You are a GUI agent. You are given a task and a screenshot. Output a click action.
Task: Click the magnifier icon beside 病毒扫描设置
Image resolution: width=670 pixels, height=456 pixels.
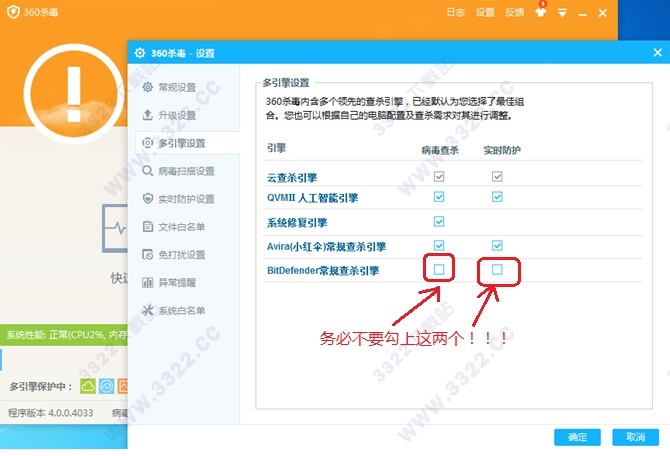coord(147,171)
